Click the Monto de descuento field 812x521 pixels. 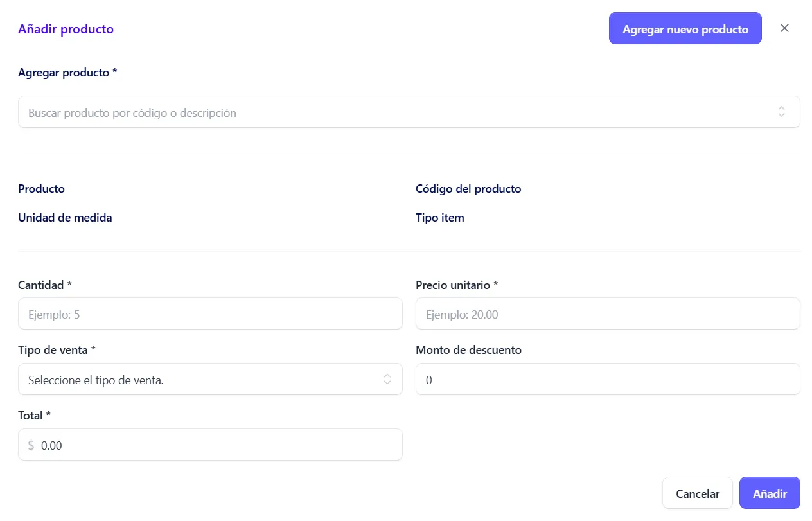tap(608, 379)
